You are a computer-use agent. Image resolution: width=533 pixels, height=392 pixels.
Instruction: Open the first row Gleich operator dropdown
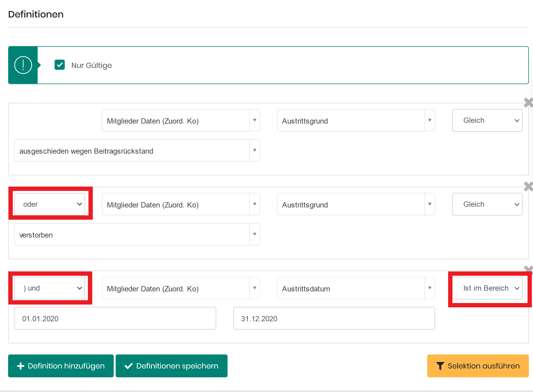(487, 120)
